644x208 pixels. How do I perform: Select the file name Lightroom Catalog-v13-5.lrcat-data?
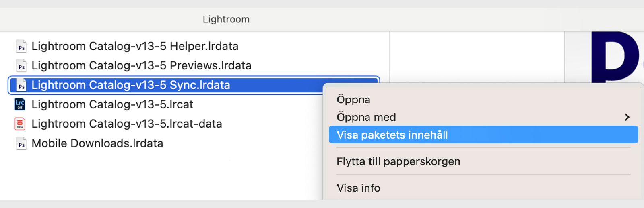click(x=127, y=124)
